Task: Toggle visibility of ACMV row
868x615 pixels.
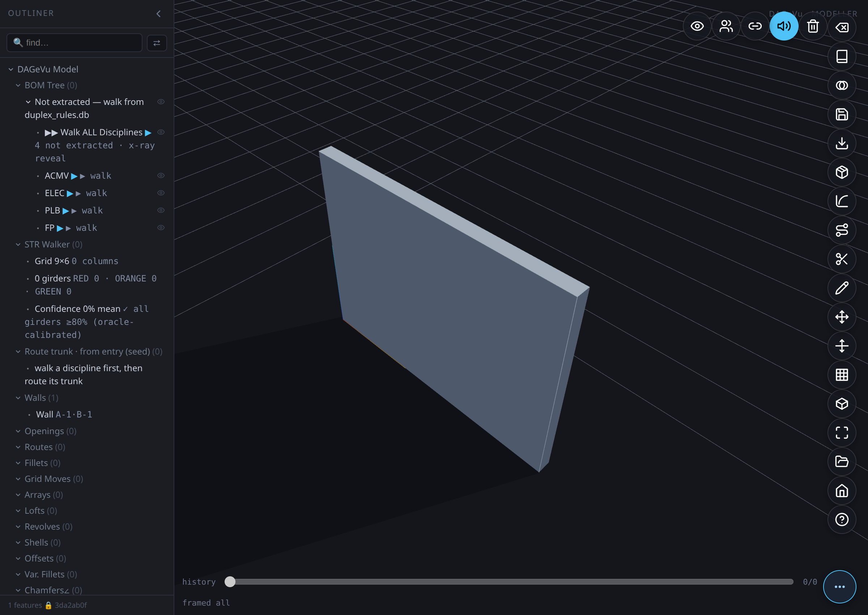Action: (x=161, y=176)
